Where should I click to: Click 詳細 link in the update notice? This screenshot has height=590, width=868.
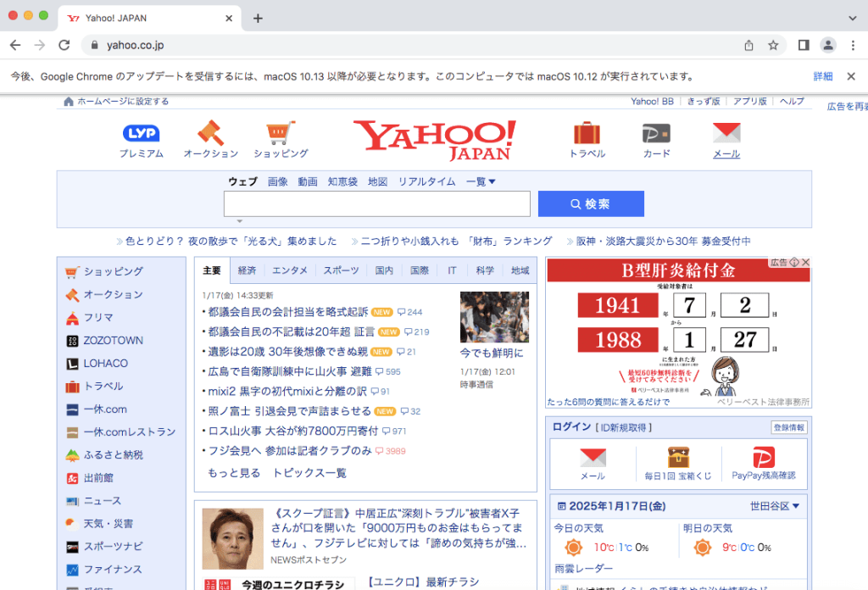(823, 76)
